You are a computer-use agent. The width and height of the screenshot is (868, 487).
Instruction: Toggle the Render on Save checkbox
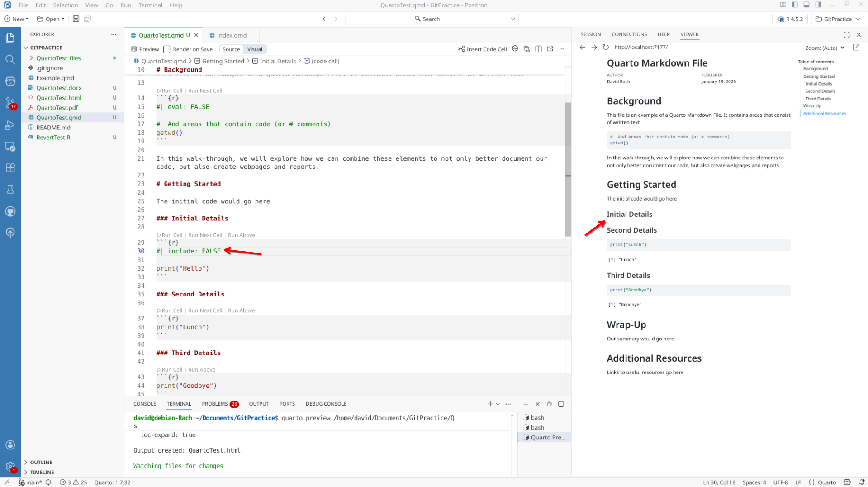click(x=167, y=49)
